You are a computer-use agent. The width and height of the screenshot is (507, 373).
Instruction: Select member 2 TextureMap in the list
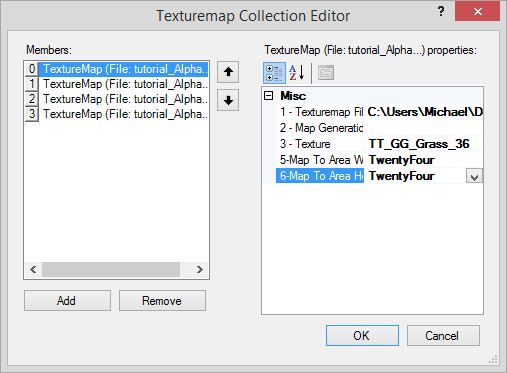(117, 99)
